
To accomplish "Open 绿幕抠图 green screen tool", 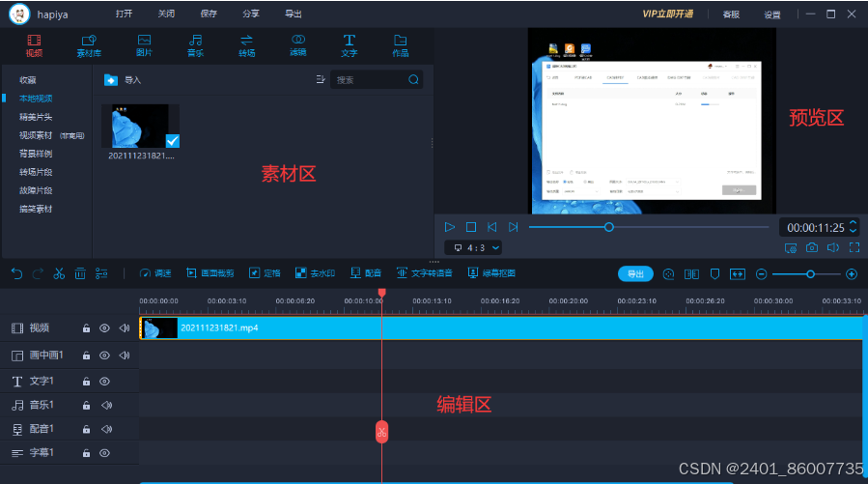I will tap(491, 273).
